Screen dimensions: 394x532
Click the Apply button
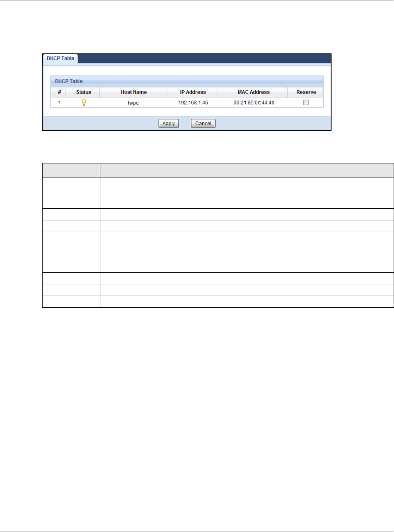coord(169,123)
